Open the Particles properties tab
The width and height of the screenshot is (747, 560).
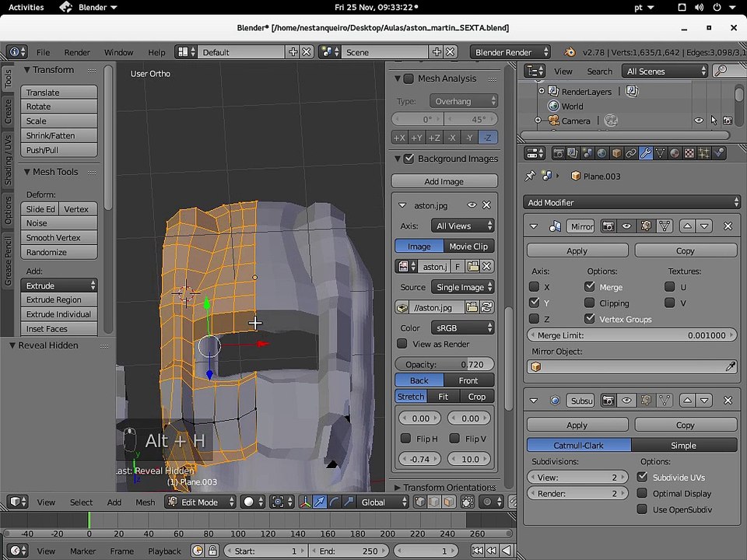(x=703, y=153)
